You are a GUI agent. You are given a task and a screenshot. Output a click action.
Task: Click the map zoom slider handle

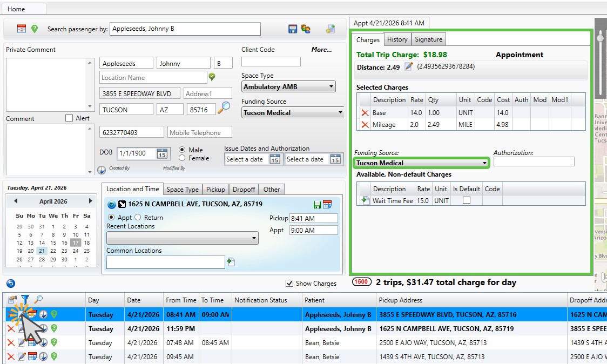click(600, 38)
